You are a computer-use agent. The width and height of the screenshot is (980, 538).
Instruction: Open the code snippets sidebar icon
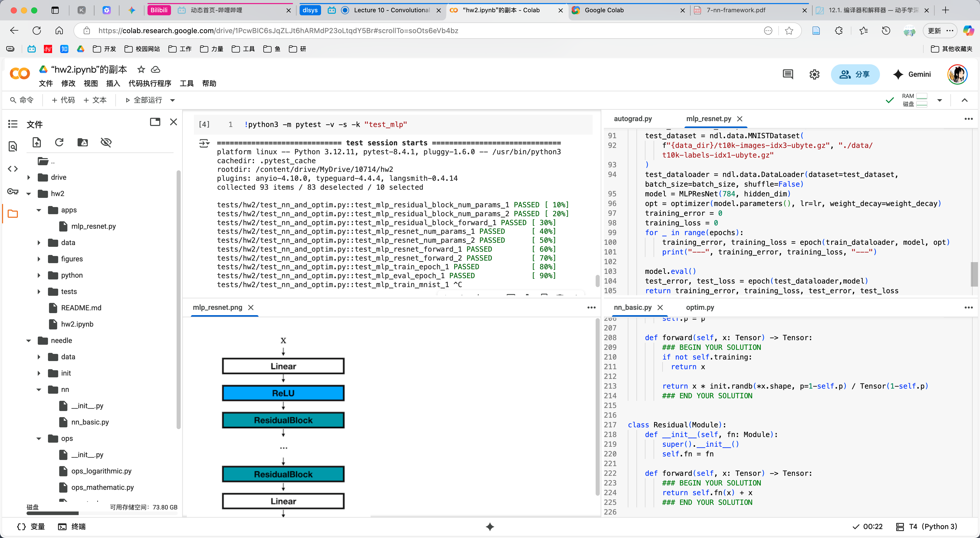(13, 169)
